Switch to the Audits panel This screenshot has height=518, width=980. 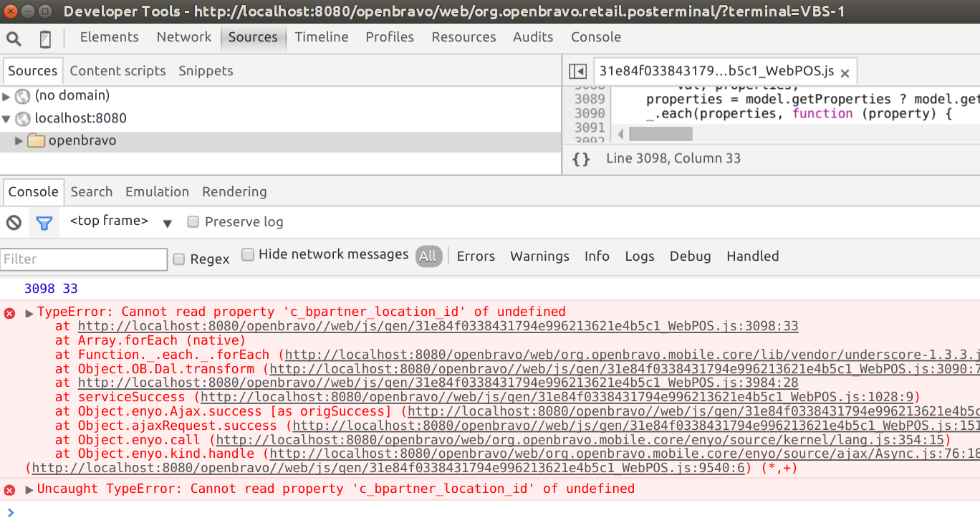(x=533, y=37)
